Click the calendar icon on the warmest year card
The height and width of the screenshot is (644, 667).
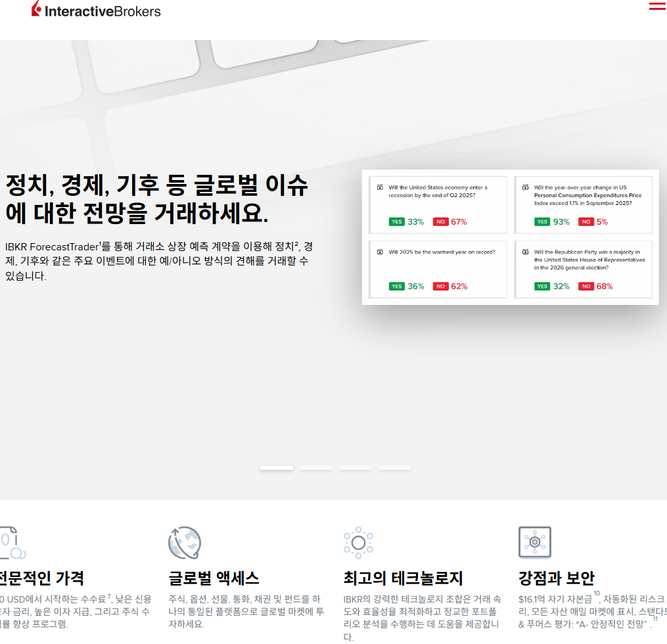pyautogui.click(x=380, y=252)
